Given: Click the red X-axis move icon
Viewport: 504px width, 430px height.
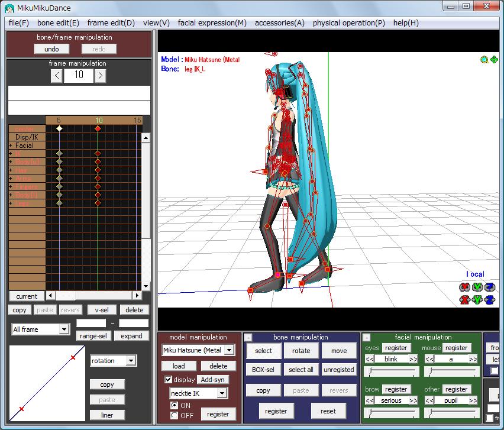Looking at the screenshot, I should click(x=464, y=300).
